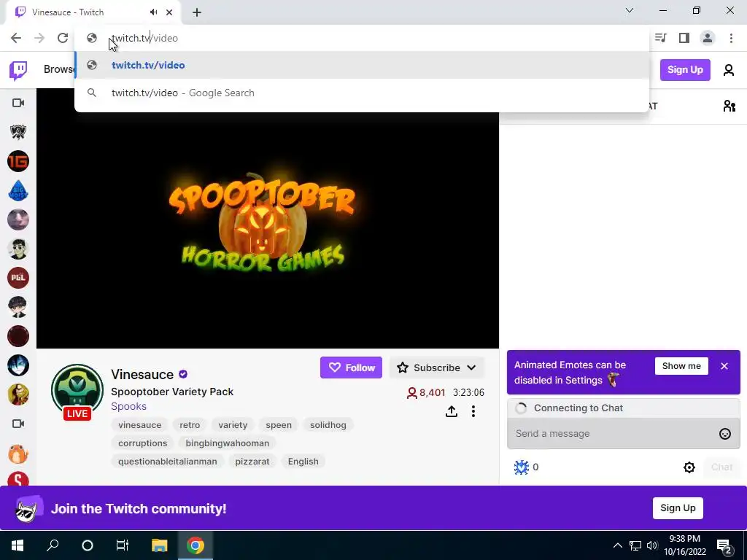Image resolution: width=747 pixels, height=560 pixels.
Task: Open Task View on the taskbar
Action: tap(123, 545)
